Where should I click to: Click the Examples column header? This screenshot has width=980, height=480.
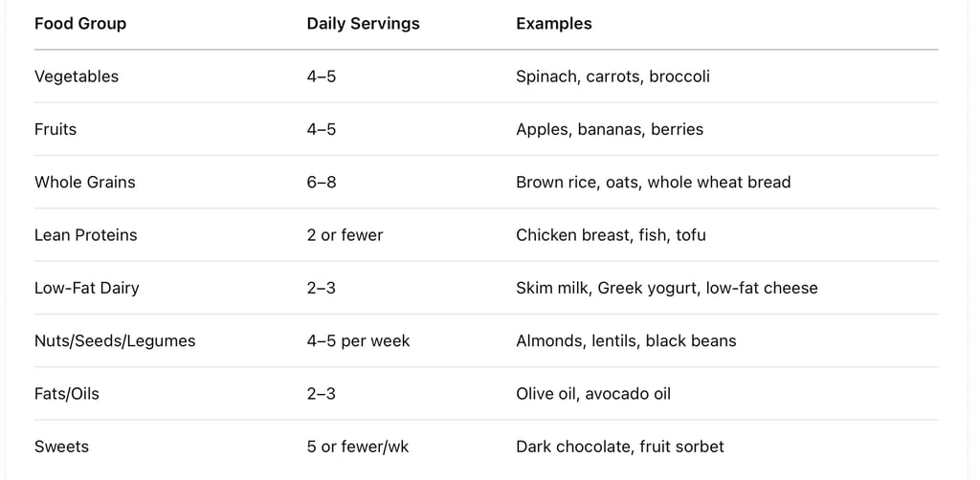(x=554, y=24)
